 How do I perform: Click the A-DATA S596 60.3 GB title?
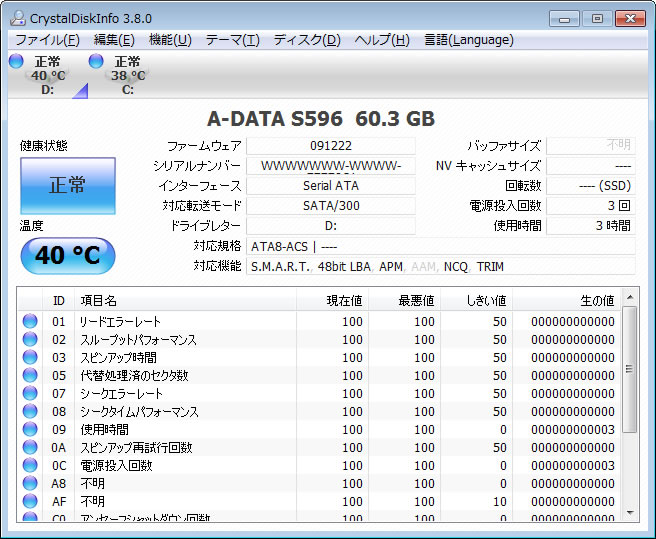click(x=321, y=119)
